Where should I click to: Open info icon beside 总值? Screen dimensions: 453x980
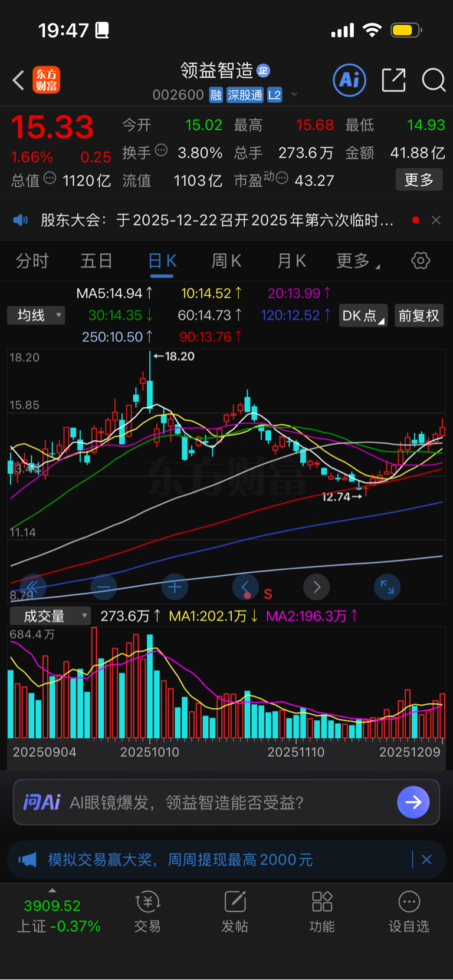[50, 178]
